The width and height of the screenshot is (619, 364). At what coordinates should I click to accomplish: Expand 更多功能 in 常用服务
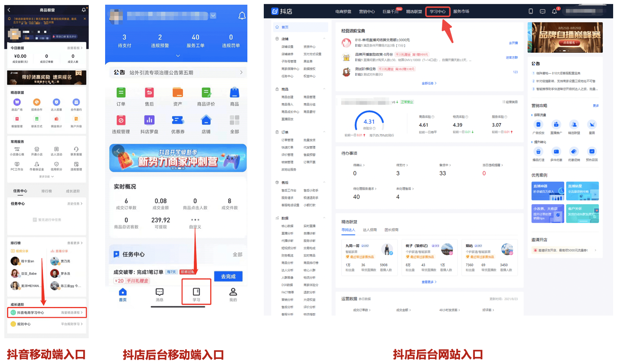(x=46, y=177)
